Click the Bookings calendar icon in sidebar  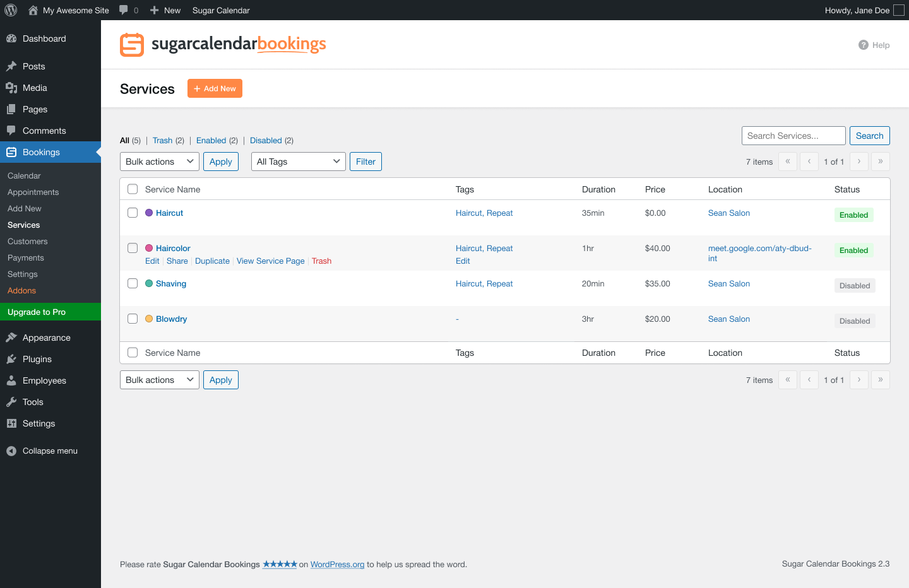pyautogui.click(x=11, y=152)
